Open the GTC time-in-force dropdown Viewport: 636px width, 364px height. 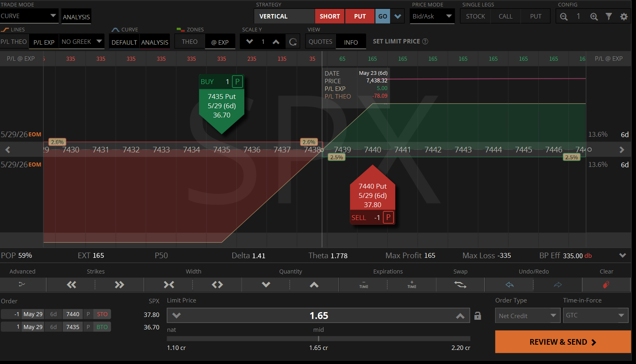(x=596, y=315)
